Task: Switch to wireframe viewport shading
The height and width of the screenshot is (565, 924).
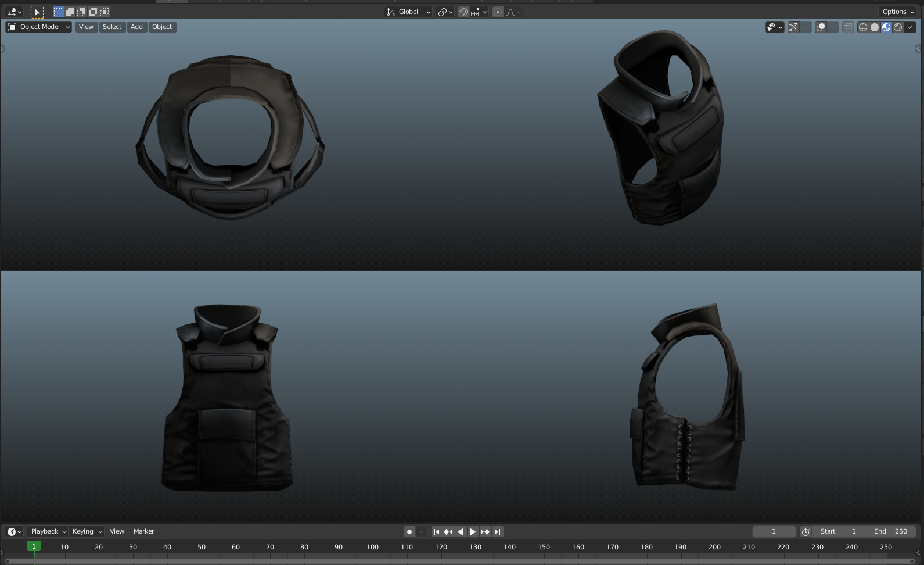Action: (863, 27)
